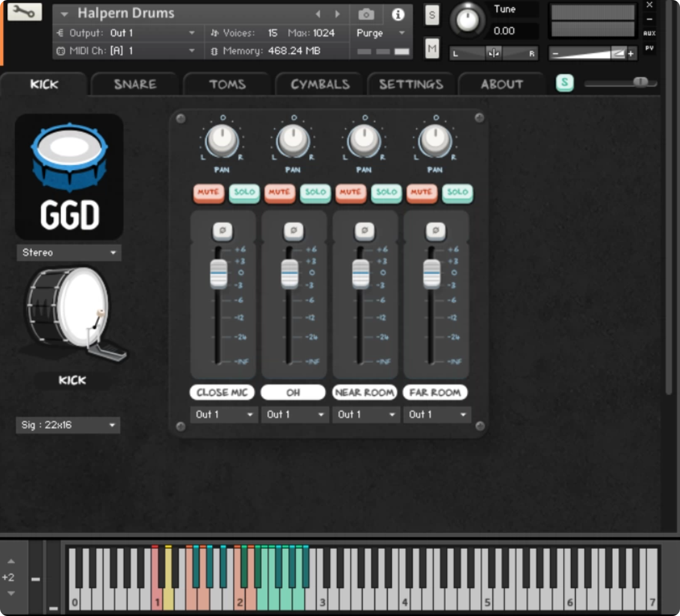
Task: Solo the NEAR ROOM channel
Action: coord(386,193)
